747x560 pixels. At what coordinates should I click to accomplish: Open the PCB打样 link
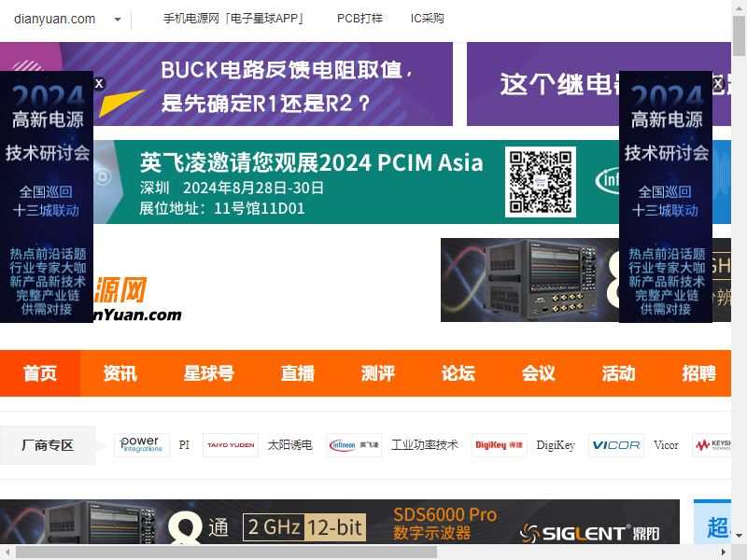359,19
